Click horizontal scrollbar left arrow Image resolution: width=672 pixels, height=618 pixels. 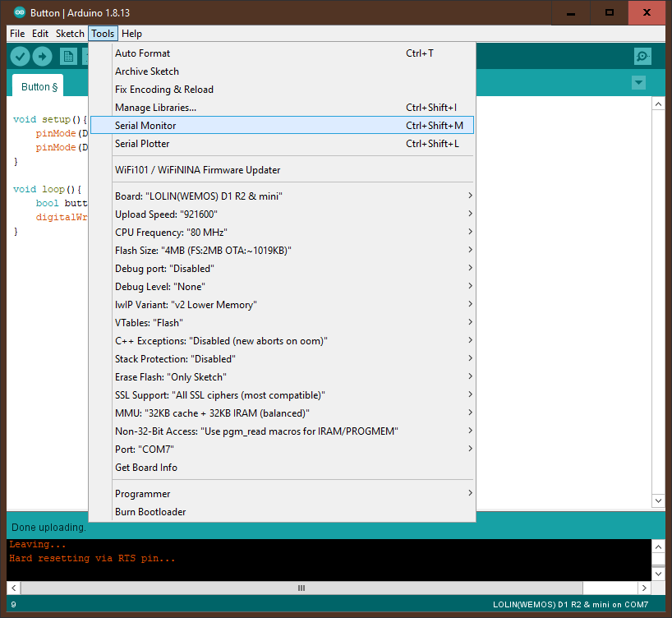[14, 588]
